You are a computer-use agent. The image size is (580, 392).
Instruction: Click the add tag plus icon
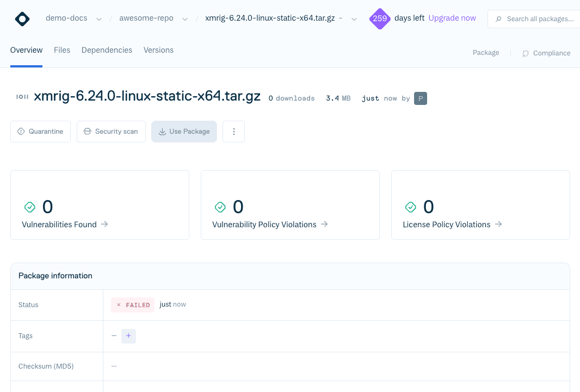pyautogui.click(x=128, y=336)
